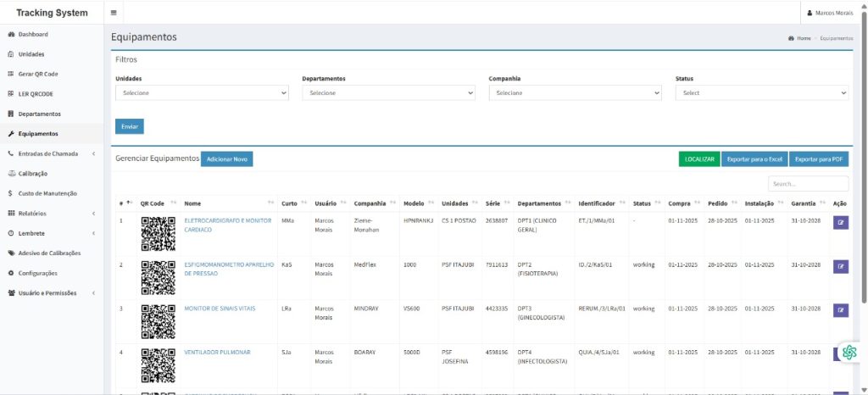Image resolution: width=868 pixels, height=395 pixels.
Task: Click Exportar para o Excel button
Action: point(754,159)
